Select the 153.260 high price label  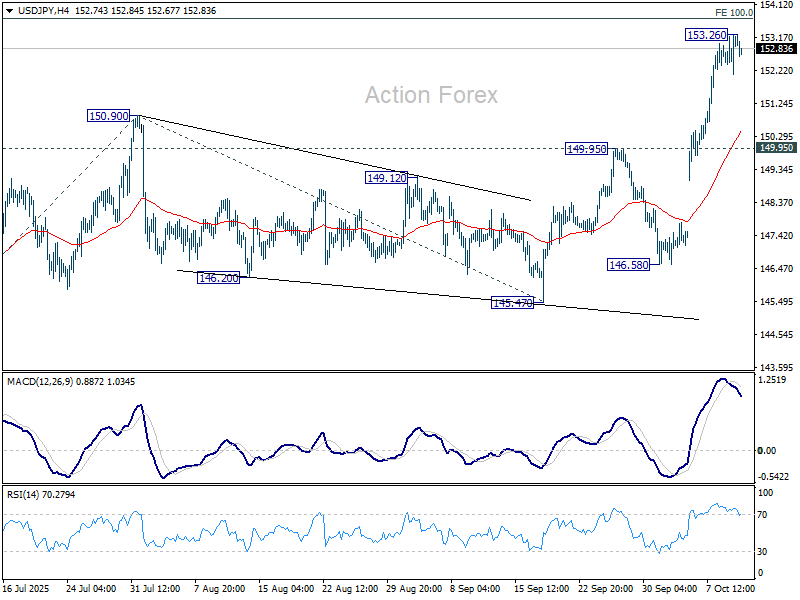pyautogui.click(x=706, y=35)
